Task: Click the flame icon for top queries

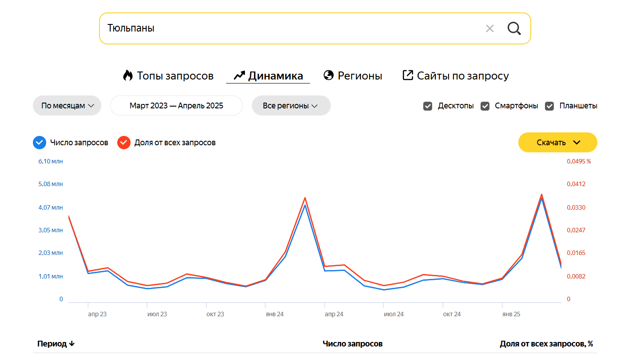Action: click(128, 76)
